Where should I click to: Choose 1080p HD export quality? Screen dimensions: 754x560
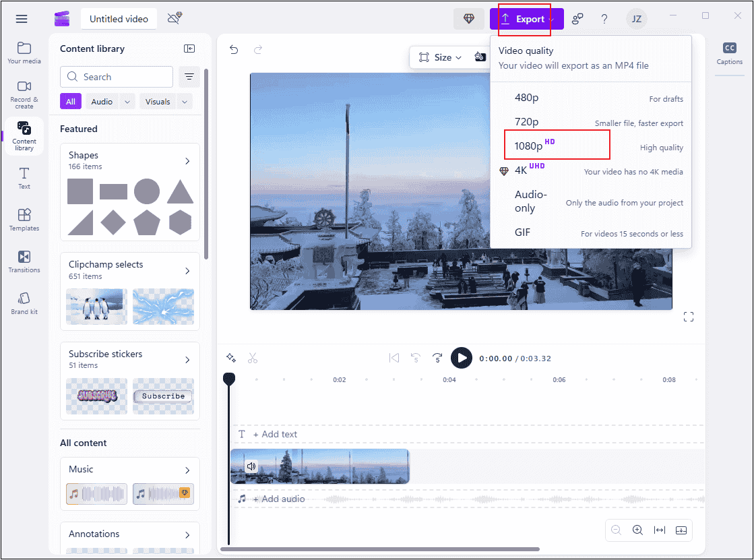pyautogui.click(x=591, y=146)
